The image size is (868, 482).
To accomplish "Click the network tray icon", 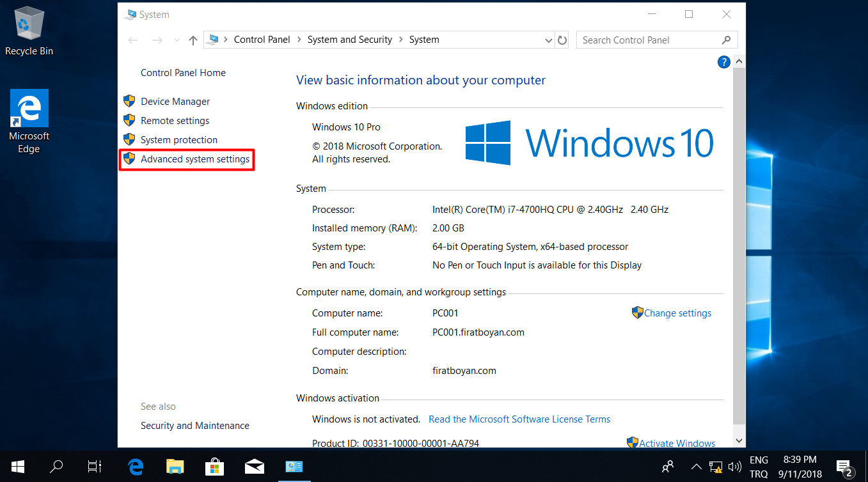I will pyautogui.click(x=716, y=467).
